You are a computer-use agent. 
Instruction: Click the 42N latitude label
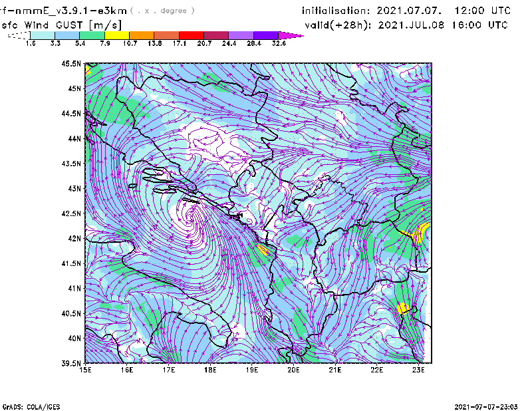click(74, 238)
